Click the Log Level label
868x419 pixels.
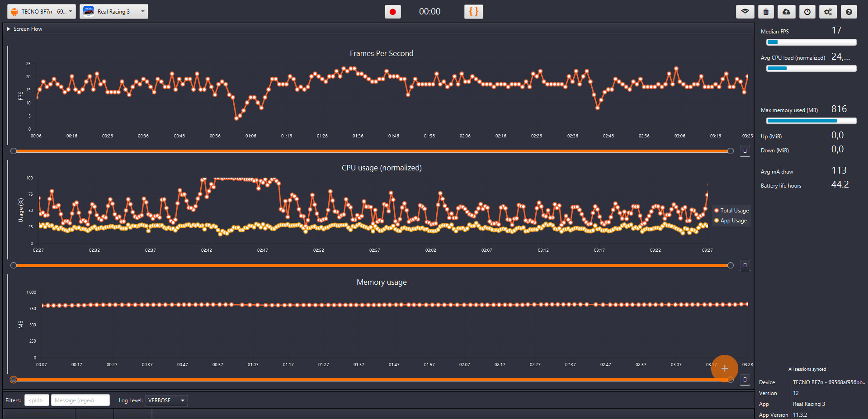[x=131, y=400]
